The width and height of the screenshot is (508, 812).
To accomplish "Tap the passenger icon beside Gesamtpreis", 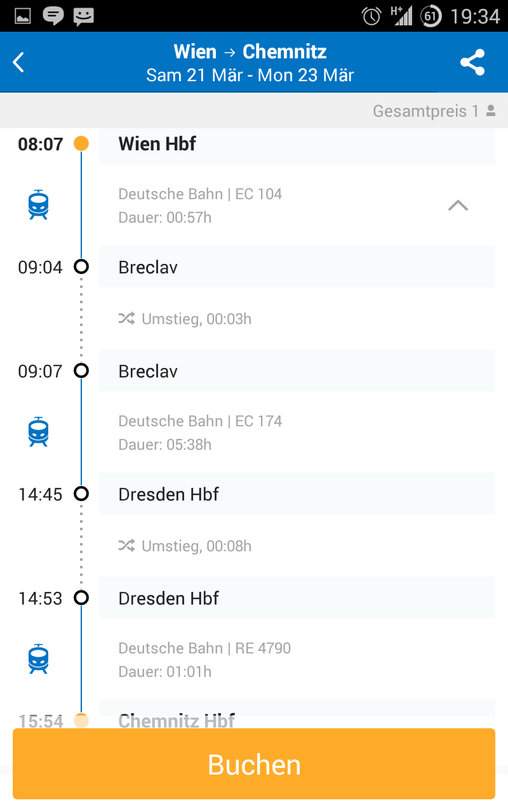I will click(x=490, y=111).
